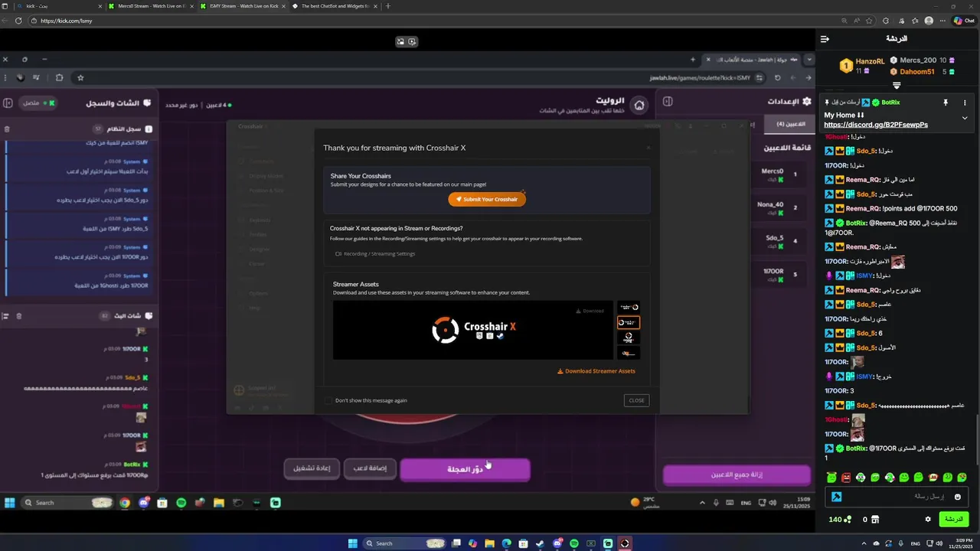Select the highlighted second streamer asset thumbnail
980x551 pixels.
pos(629,323)
